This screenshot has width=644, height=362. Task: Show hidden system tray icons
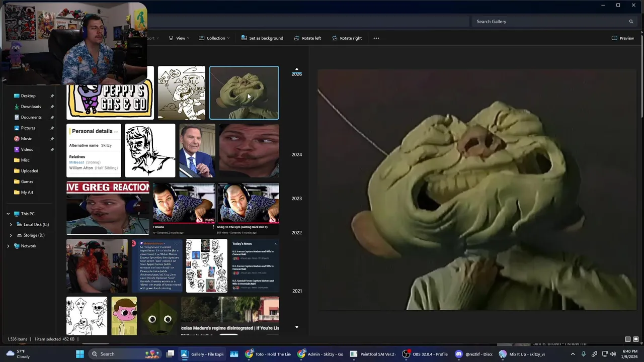pyautogui.click(x=573, y=354)
